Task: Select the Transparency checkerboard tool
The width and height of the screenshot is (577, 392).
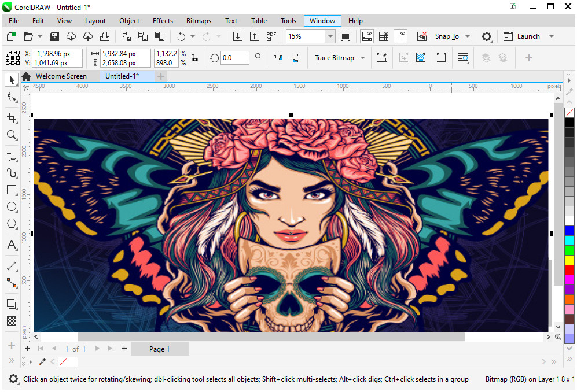Action: coord(12,321)
